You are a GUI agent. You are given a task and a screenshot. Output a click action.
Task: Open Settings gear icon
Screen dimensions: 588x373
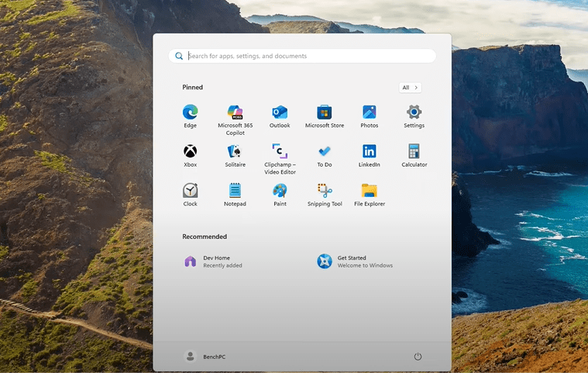[x=414, y=112]
